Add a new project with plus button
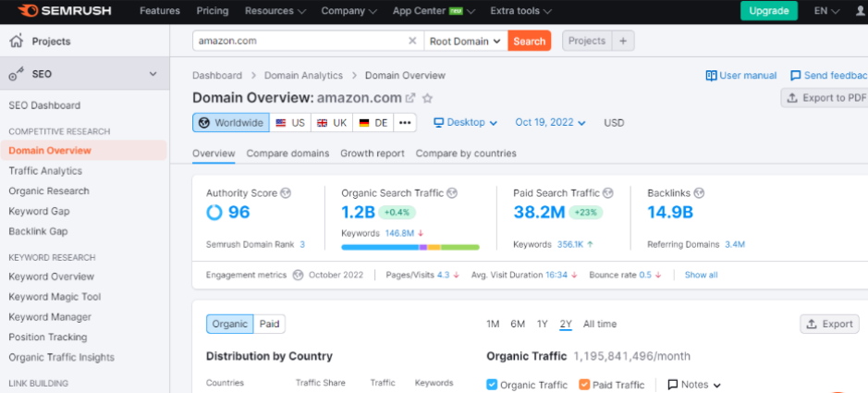 point(623,41)
